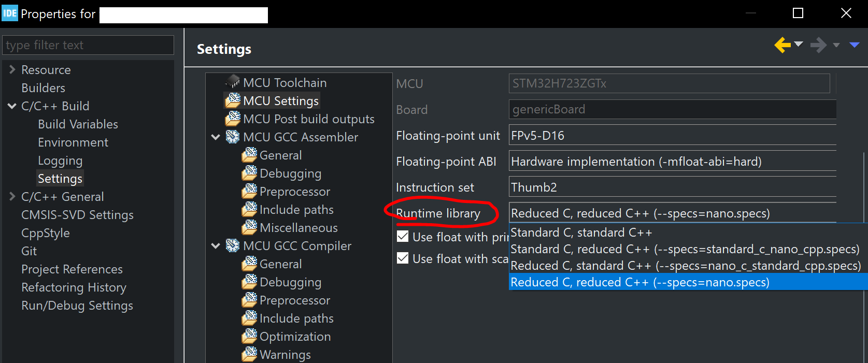Select the CMSIS-SVD Settings entry
868x363 pixels.
point(77,214)
